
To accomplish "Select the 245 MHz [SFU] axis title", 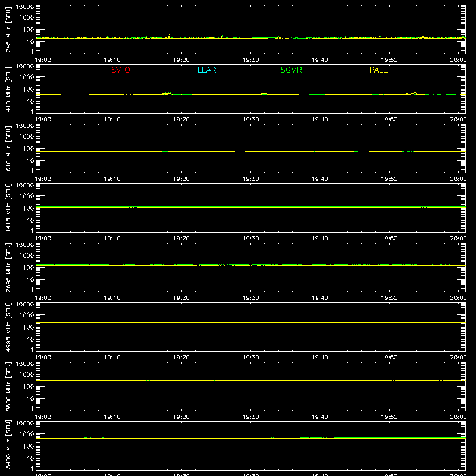I will (x=8, y=29).
